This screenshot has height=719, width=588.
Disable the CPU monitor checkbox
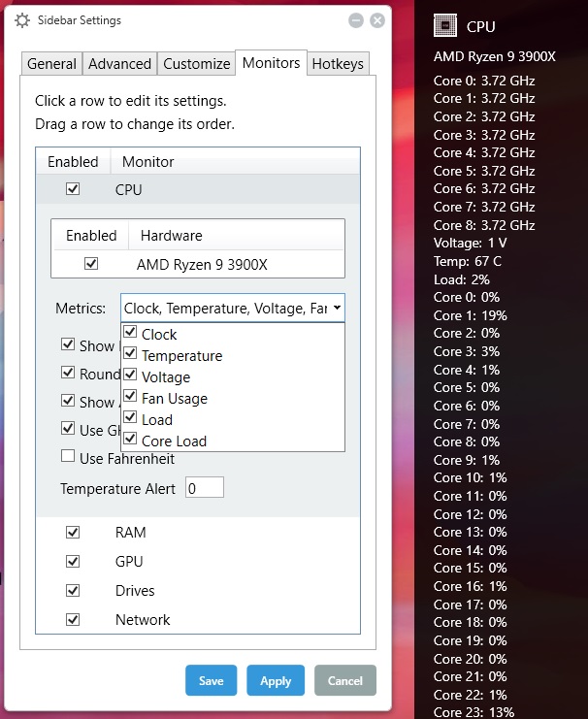[x=73, y=188]
